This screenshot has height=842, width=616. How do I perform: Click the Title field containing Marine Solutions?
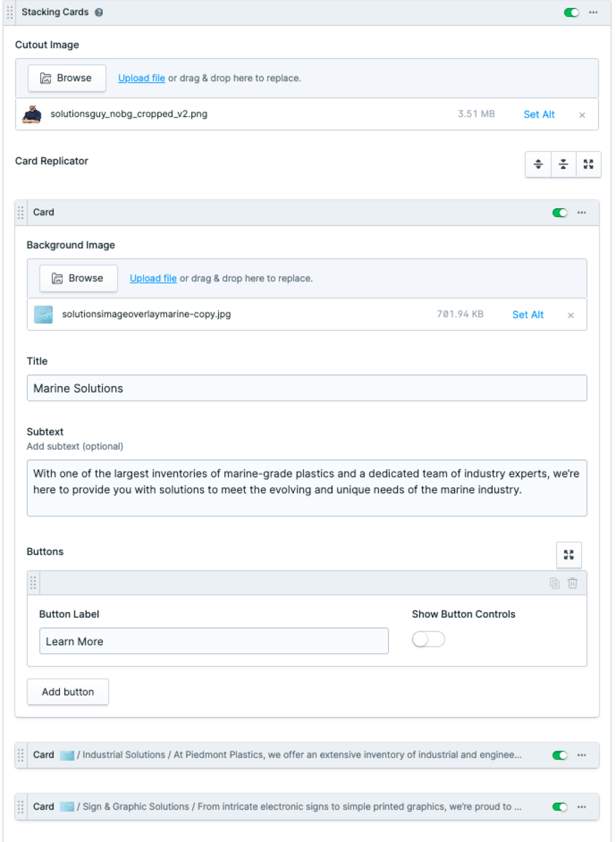click(x=307, y=389)
